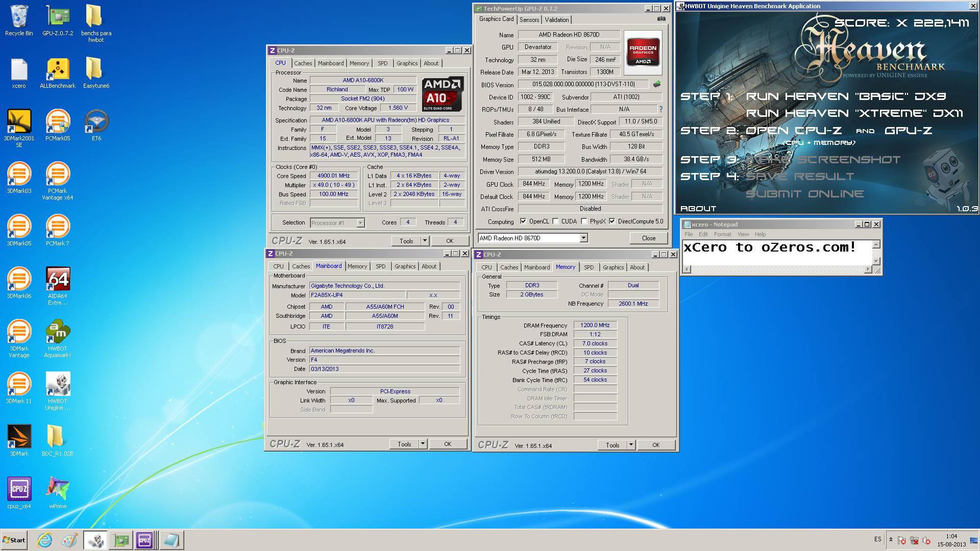Screen dimensions: 980x551
Task: Launch HWBOT Unigine shortcut
Action: point(58,391)
